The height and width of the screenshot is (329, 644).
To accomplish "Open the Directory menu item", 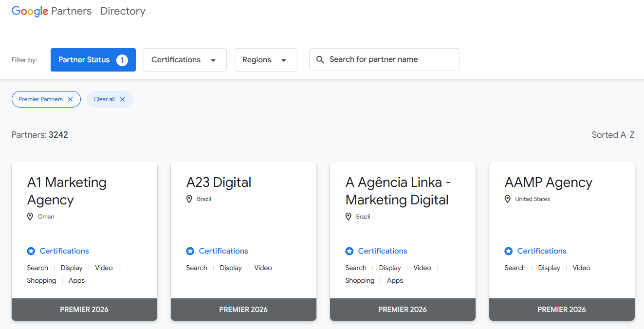I will point(123,11).
